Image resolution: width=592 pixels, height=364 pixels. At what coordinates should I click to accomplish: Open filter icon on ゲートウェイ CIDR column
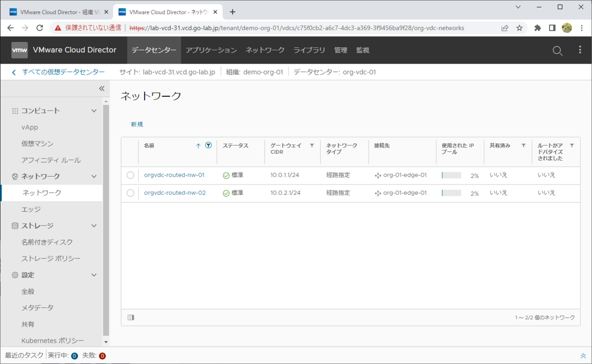coord(312,146)
